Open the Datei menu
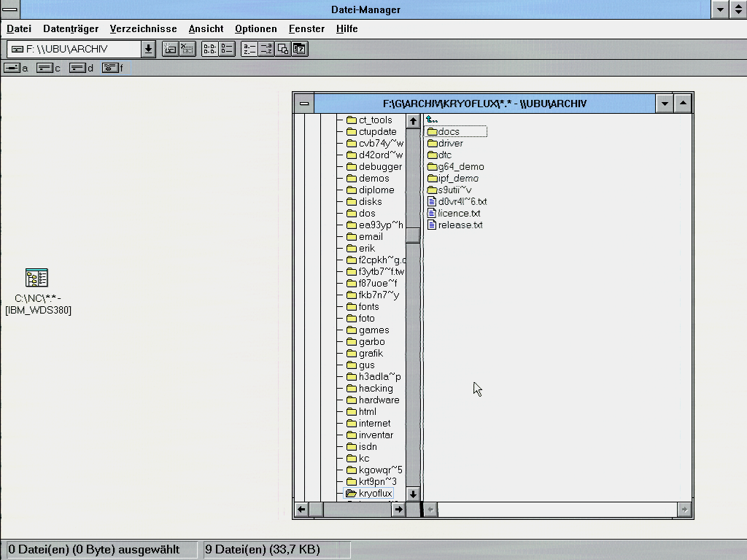The height and width of the screenshot is (560, 747). (19, 28)
